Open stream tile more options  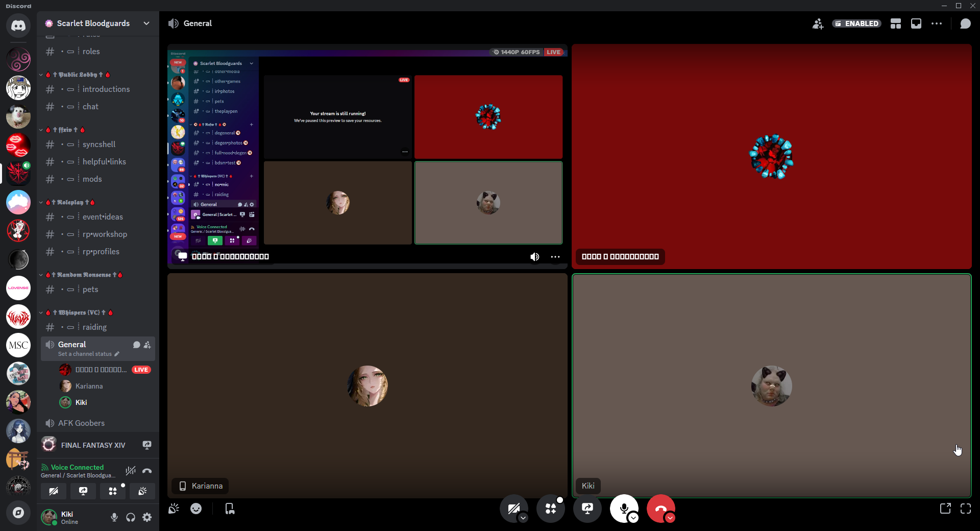555,257
